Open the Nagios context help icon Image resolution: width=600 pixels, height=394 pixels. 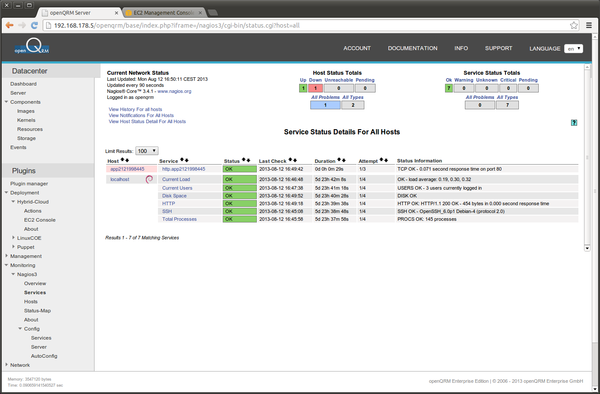[x=574, y=122]
